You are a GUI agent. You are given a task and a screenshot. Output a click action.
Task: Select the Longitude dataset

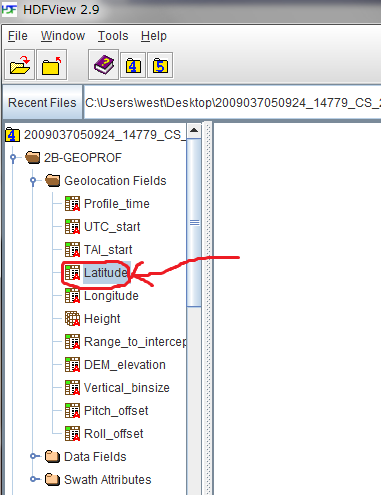(x=111, y=296)
